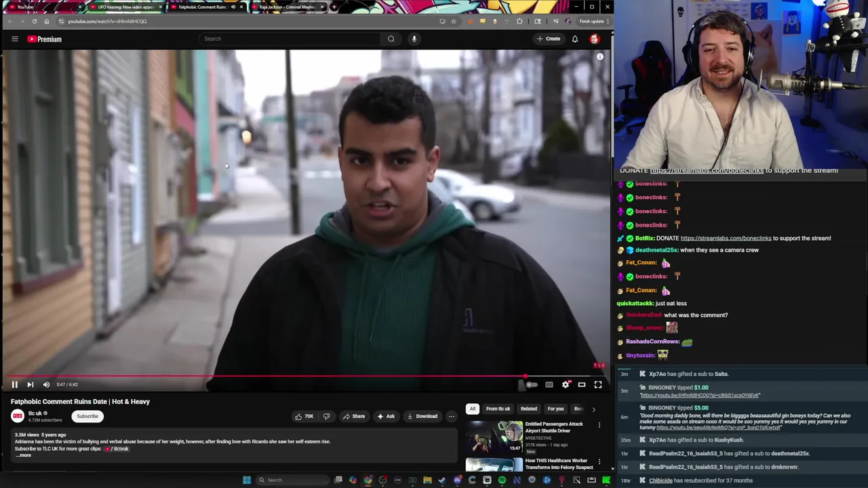Open video player settings gear
The height and width of the screenshot is (488, 868).
click(x=566, y=384)
